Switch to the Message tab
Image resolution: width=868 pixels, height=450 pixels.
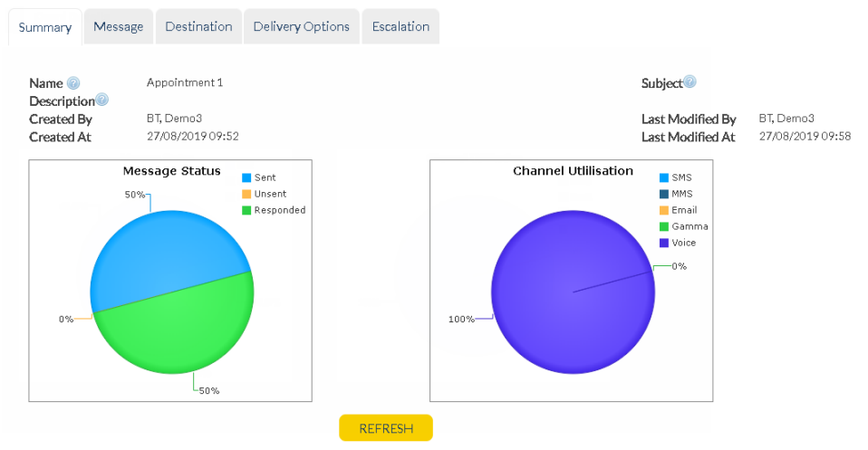tap(119, 26)
